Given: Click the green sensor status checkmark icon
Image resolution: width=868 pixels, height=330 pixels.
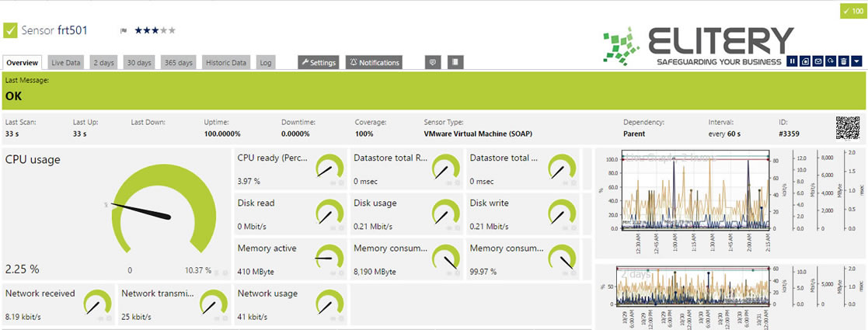Looking at the screenshot, I should tap(11, 30).
